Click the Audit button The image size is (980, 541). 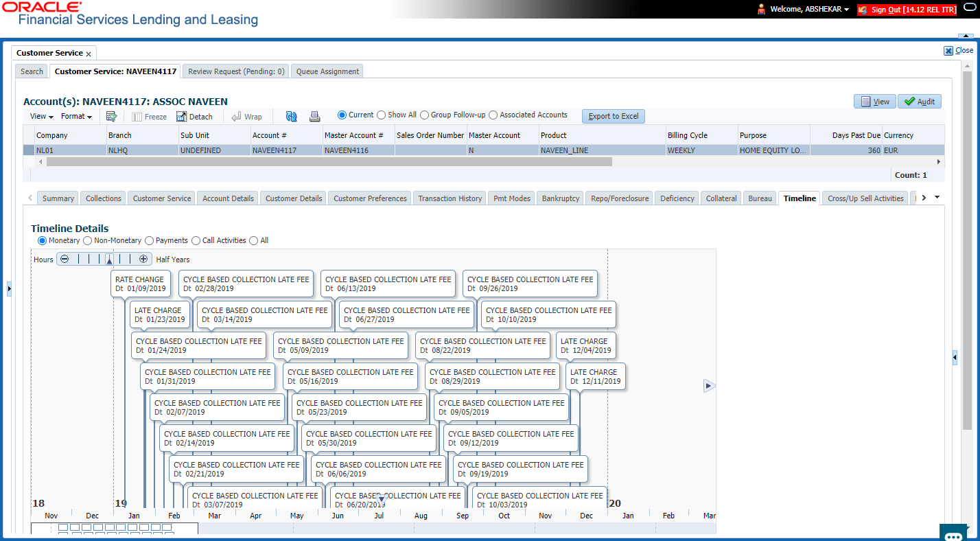[x=920, y=100]
